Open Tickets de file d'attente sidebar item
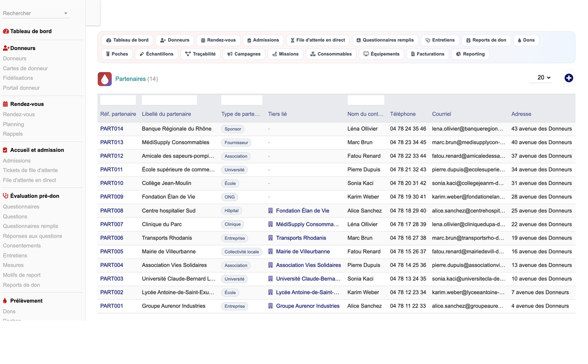This screenshot has height=364, width=588. (30, 170)
